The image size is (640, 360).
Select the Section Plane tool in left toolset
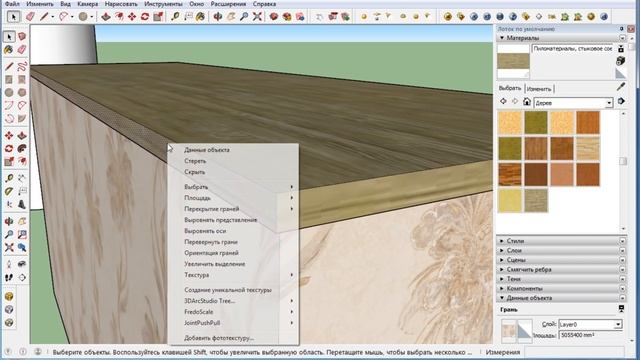[x=22, y=278]
